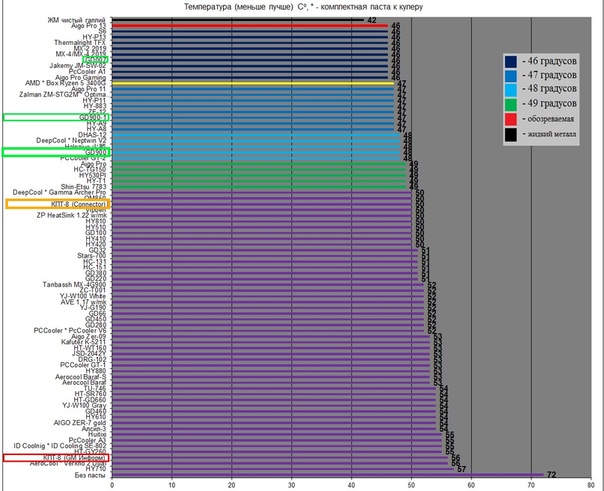This screenshot has width=604, height=491.
Task: Select the label YJ-W100 White
Action: (x=82, y=296)
